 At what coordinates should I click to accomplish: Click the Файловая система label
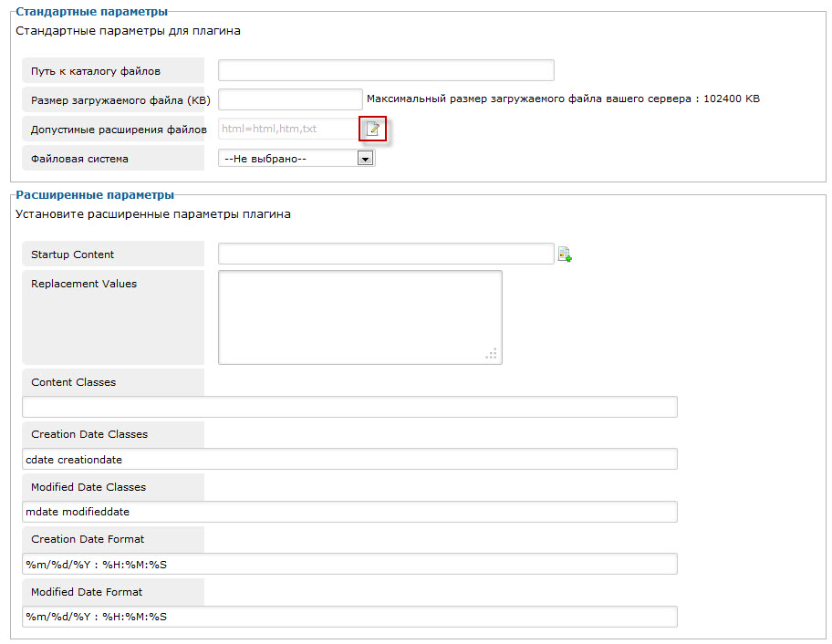pos(79,159)
